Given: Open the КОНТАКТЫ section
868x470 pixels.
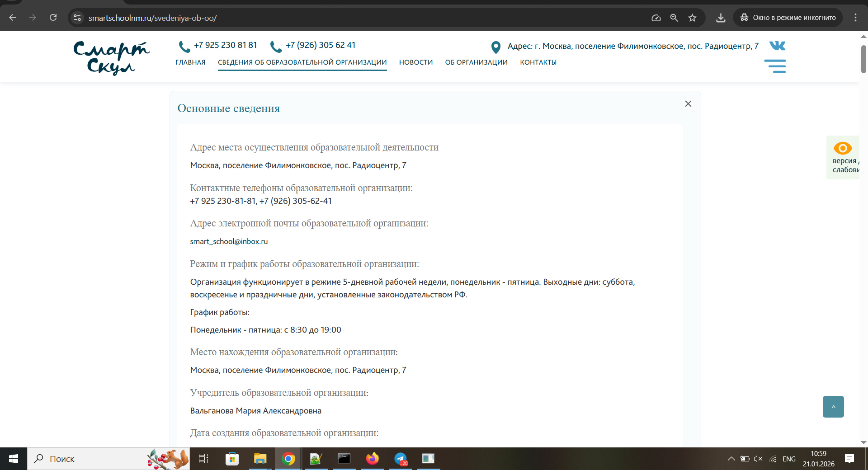Looking at the screenshot, I should pos(538,62).
